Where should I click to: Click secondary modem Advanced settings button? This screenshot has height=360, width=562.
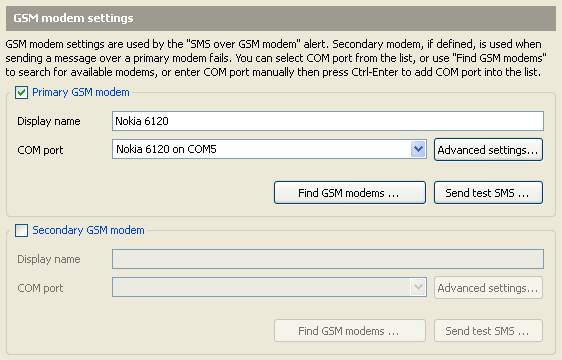pos(488,288)
